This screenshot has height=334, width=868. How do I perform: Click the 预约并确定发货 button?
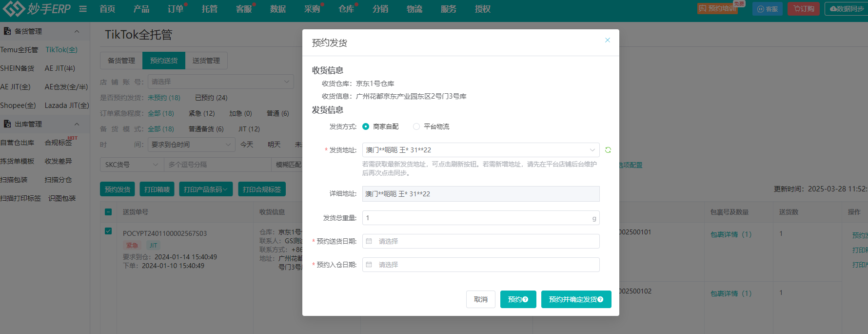[576, 299]
